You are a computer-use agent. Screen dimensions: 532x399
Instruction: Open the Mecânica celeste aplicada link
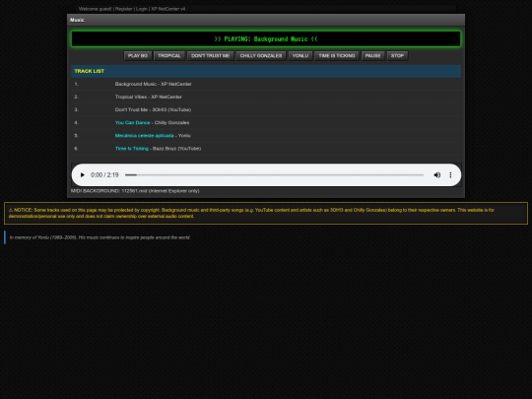144,135
